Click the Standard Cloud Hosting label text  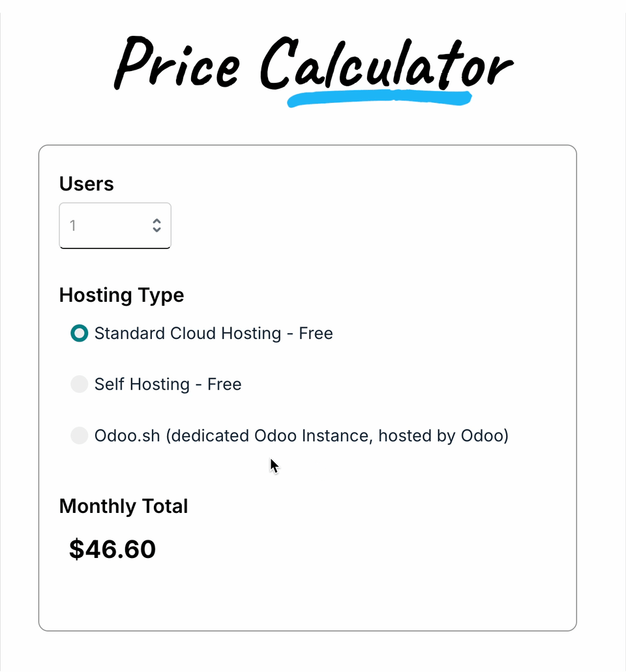tap(214, 333)
